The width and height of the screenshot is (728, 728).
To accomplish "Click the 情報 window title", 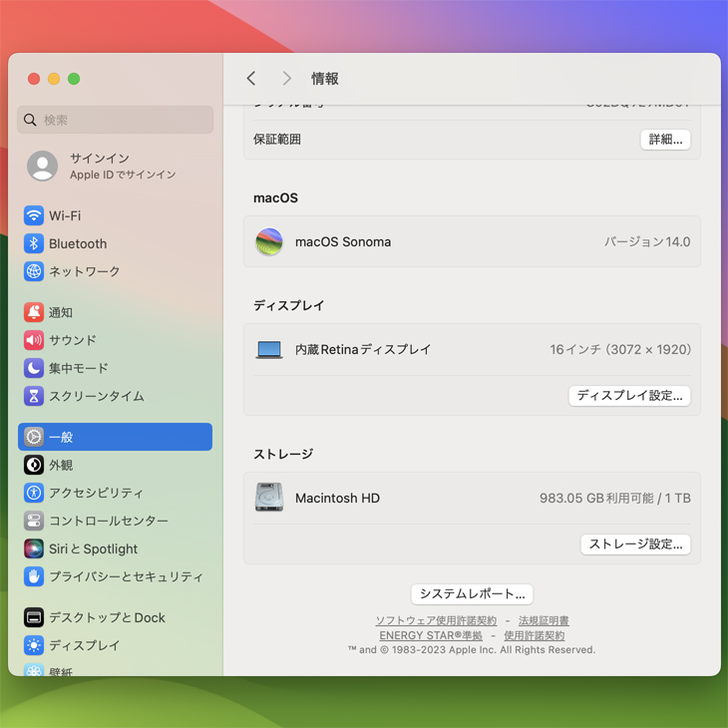I will (324, 79).
